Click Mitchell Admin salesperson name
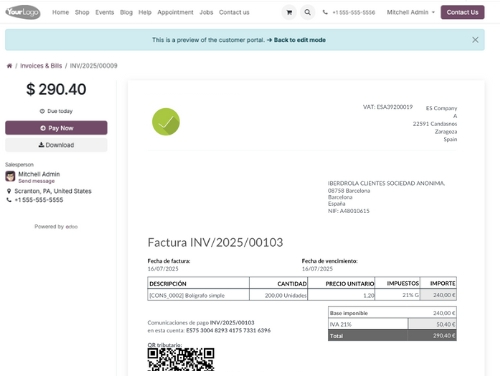The image size is (500, 381). click(x=39, y=174)
